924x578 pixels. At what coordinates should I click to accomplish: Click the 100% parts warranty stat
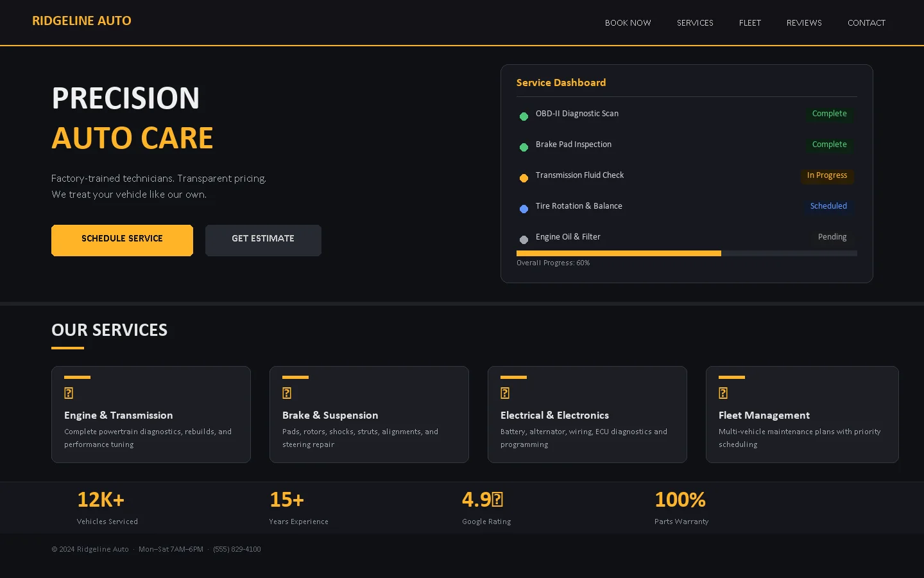(x=680, y=500)
